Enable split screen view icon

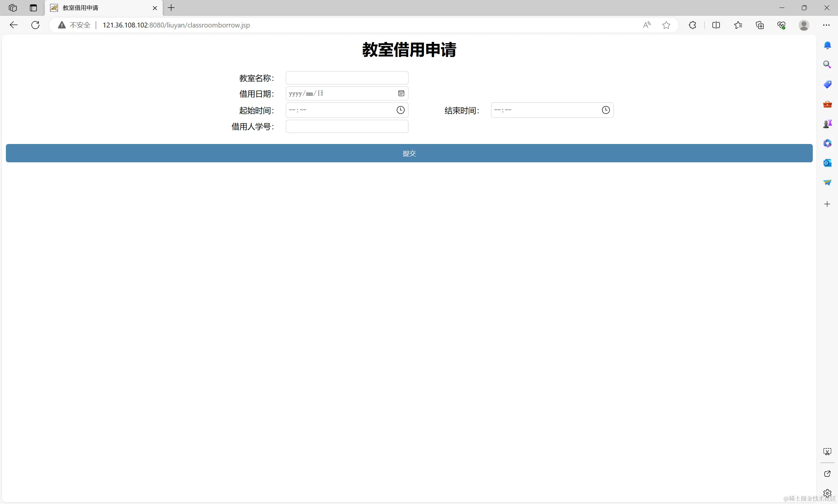716,25
